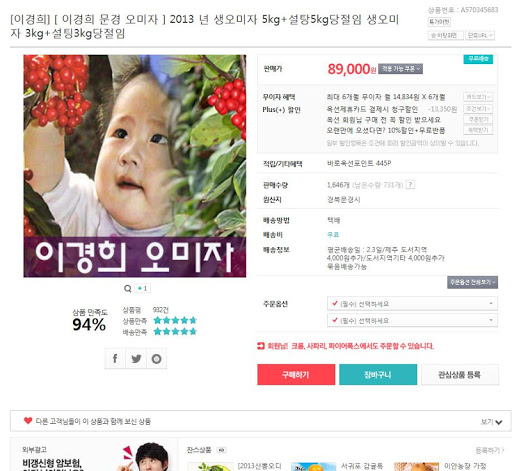Expand 적용 가능 쿠폰 dropdown
Viewport: 512px width, 471px height.
pyautogui.click(x=400, y=69)
